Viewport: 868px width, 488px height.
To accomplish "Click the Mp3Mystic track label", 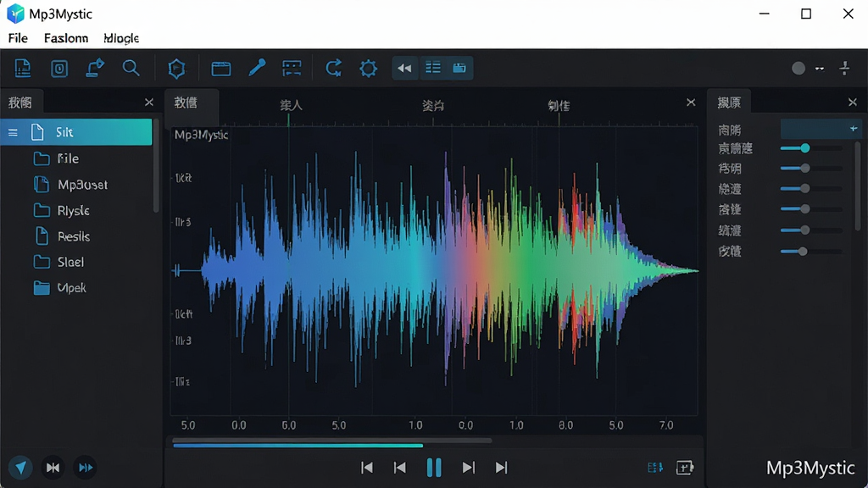I will (201, 135).
